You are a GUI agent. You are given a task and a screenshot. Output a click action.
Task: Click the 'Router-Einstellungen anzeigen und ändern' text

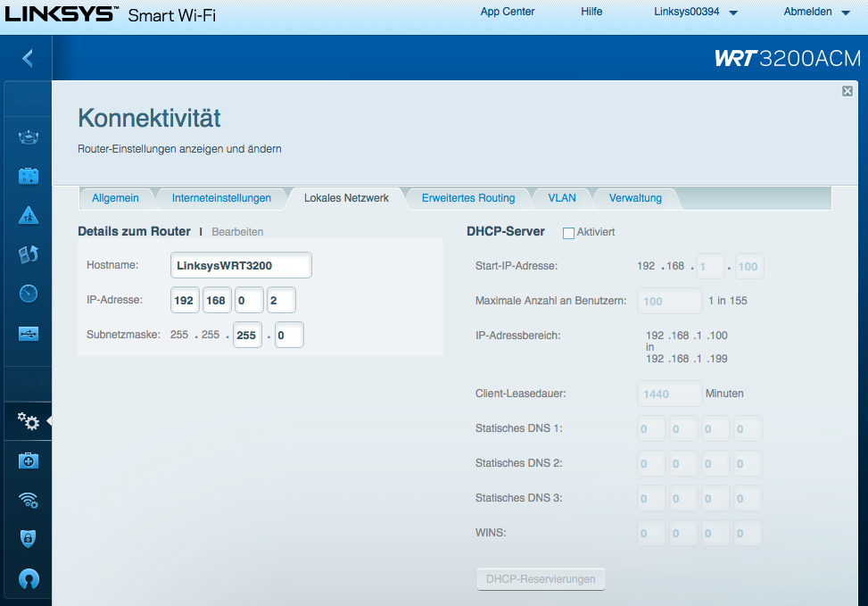click(179, 149)
